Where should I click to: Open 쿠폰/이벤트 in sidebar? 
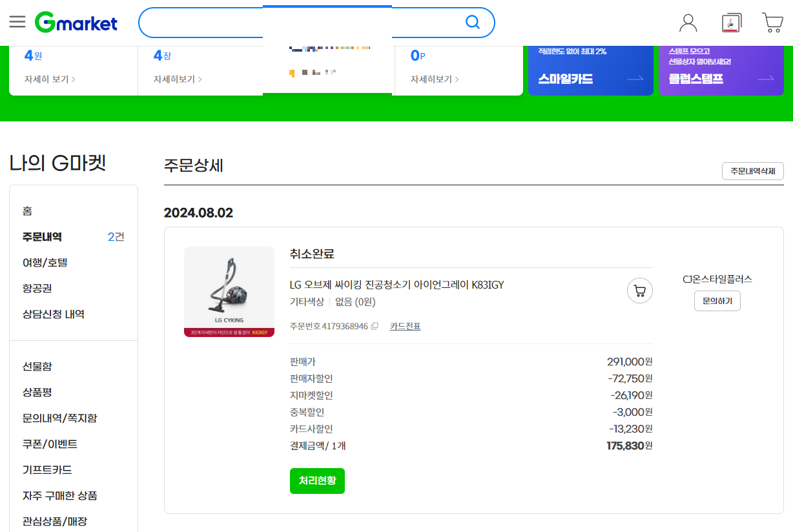pos(50,444)
